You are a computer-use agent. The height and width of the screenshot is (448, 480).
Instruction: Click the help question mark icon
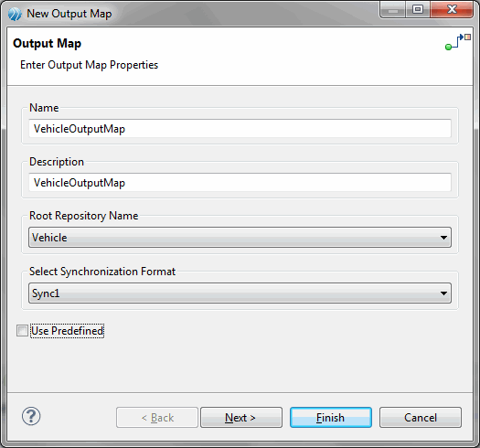[x=31, y=417]
